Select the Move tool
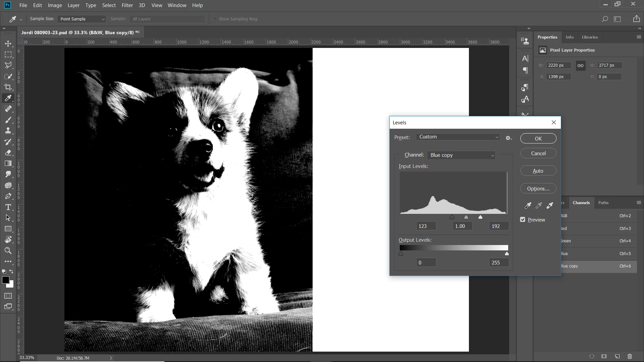 pyautogui.click(x=8, y=44)
